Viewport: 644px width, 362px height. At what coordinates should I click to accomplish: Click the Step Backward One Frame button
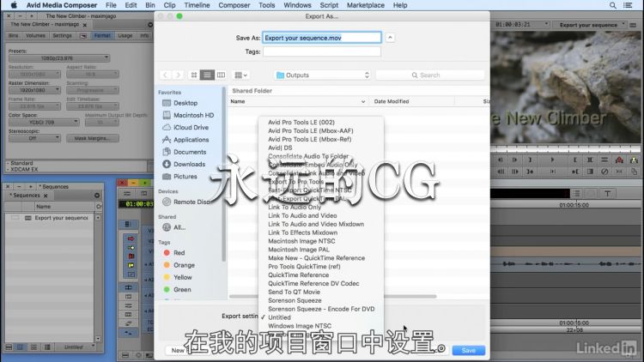[x=500, y=160]
